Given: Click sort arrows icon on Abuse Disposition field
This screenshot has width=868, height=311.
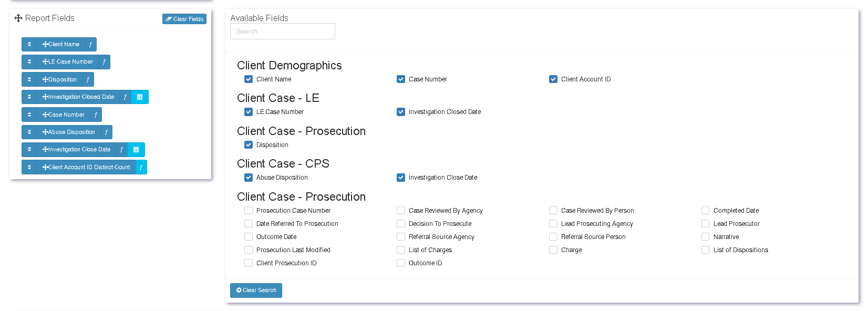Looking at the screenshot, I should (29, 132).
